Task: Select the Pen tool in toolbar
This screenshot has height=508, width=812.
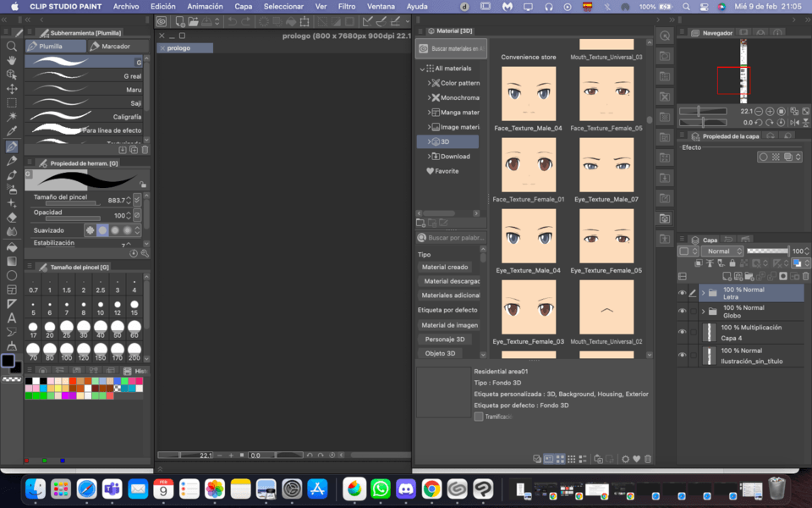Action: 11,146
